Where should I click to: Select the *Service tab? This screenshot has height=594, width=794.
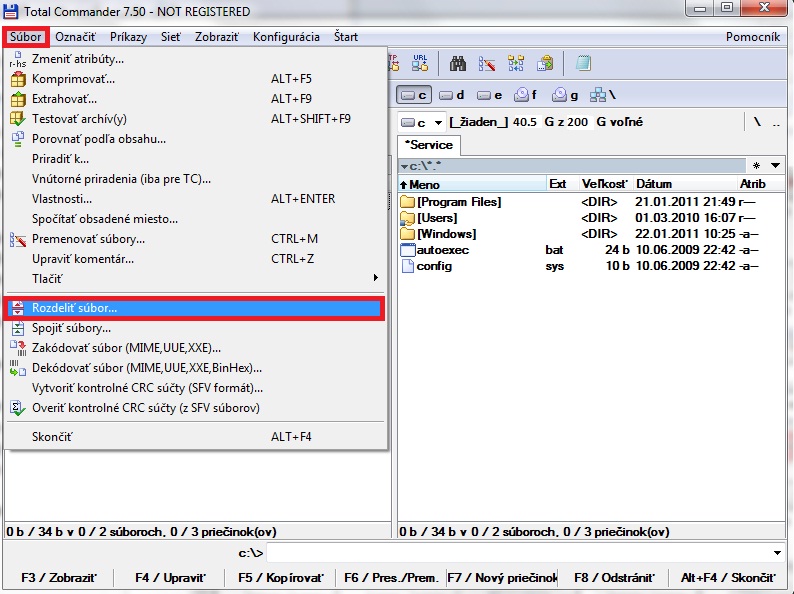click(428, 145)
